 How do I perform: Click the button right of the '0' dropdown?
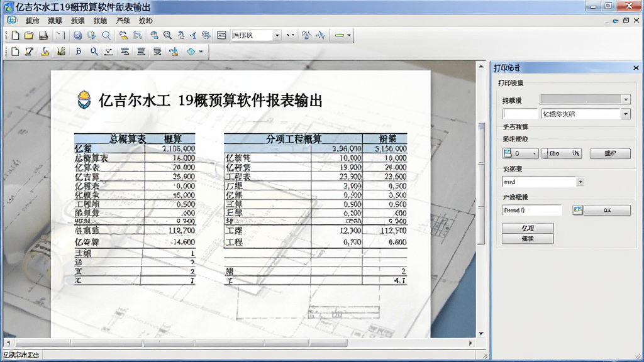coord(562,153)
